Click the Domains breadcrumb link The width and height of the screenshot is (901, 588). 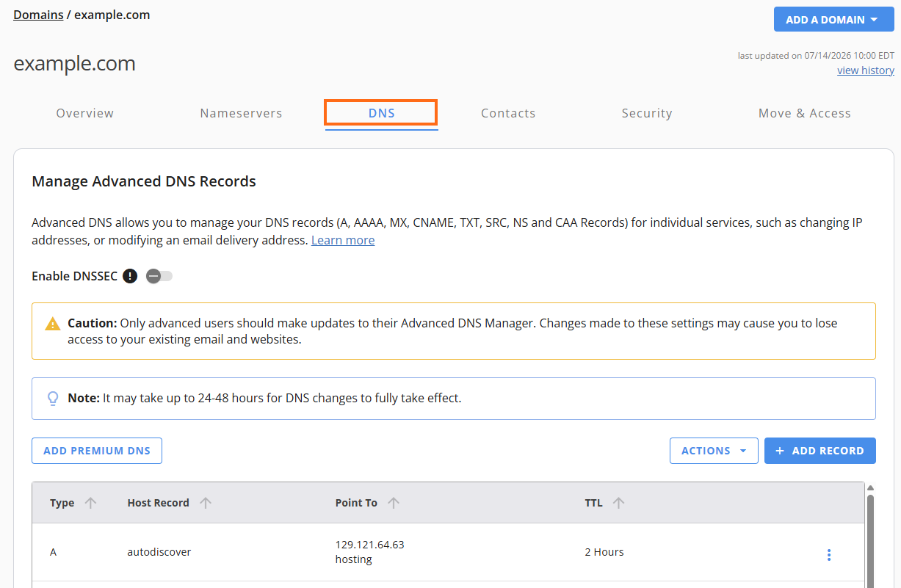click(x=38, y=15)
